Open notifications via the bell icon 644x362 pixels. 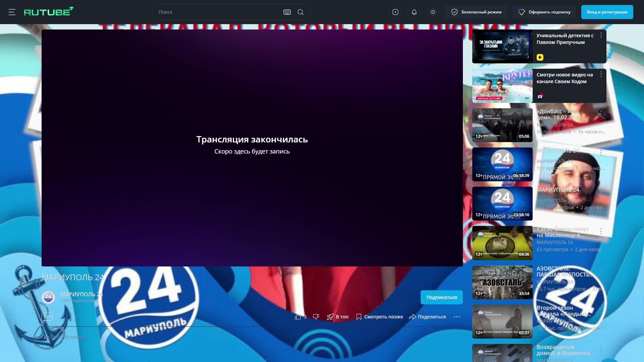pos(414,12)
